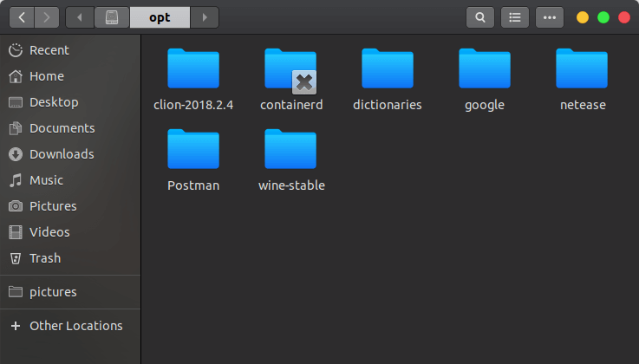Click Other Locations in the sidebar
This screenshot has height=364, width=639.
(x=75, y=326)
